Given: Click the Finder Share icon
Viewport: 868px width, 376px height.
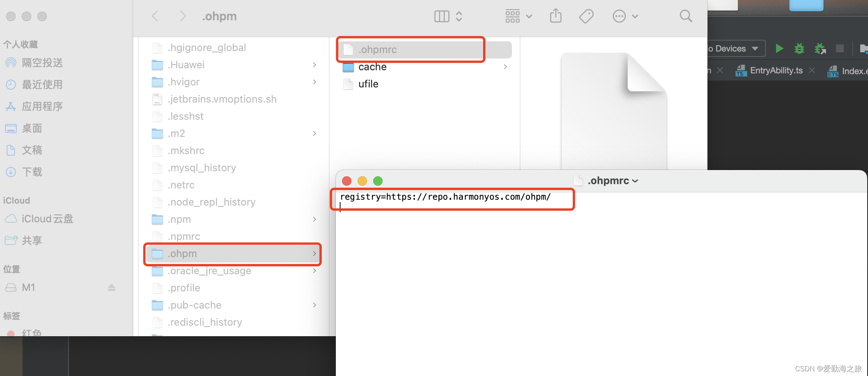Looking at the screenshot, I should click(556, 16).
